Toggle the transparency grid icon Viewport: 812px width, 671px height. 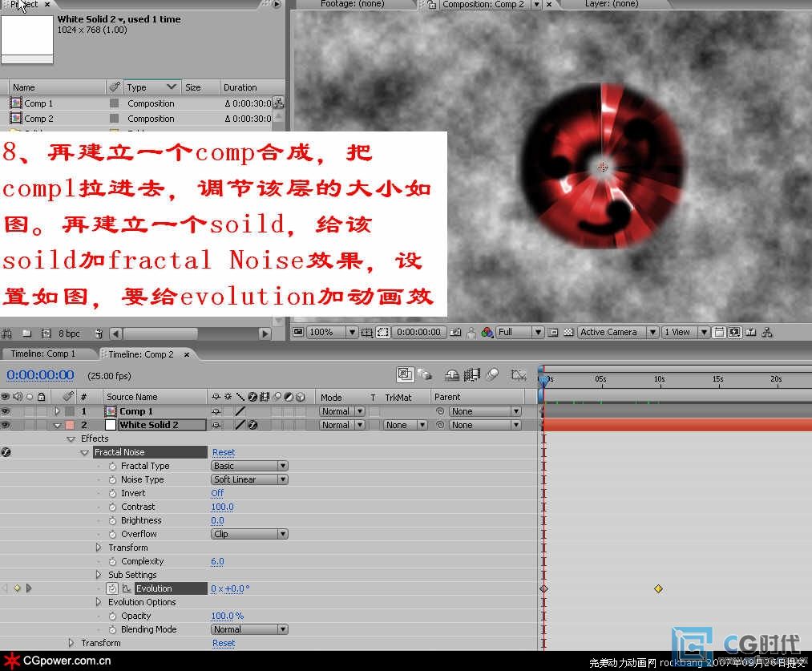tap(568, 332)
